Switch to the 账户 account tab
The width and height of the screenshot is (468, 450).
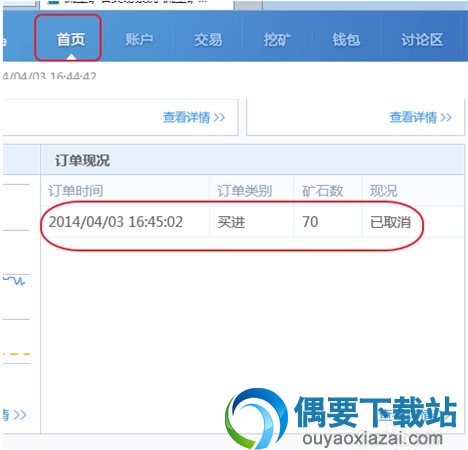coord(139,40)
